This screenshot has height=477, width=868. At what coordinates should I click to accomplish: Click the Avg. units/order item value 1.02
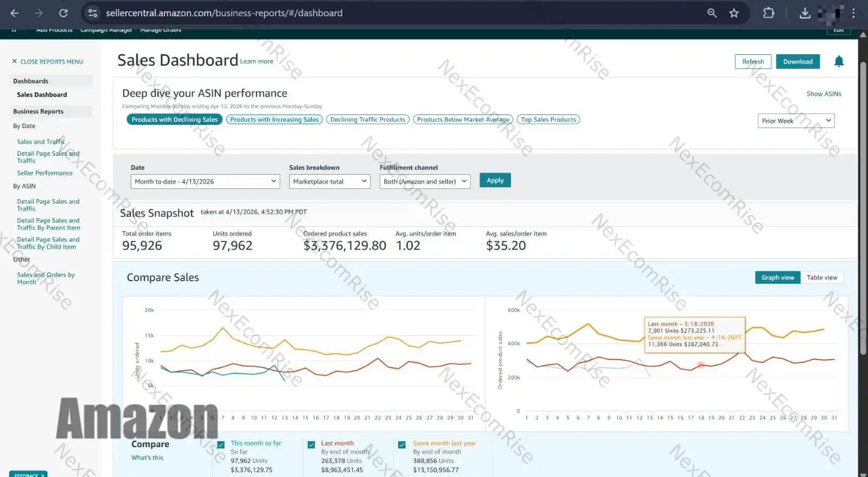pos(408,246)
